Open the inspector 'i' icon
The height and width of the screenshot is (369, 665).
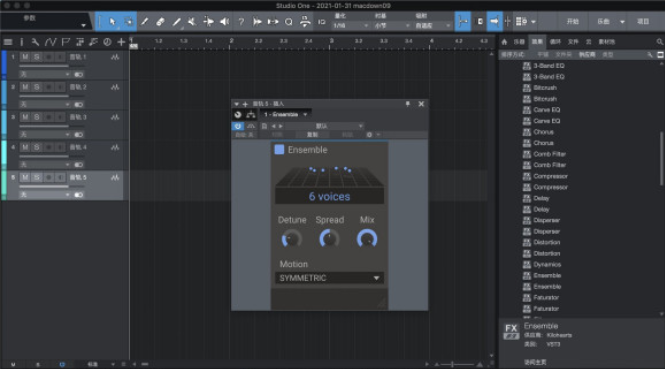coord(22,42)
